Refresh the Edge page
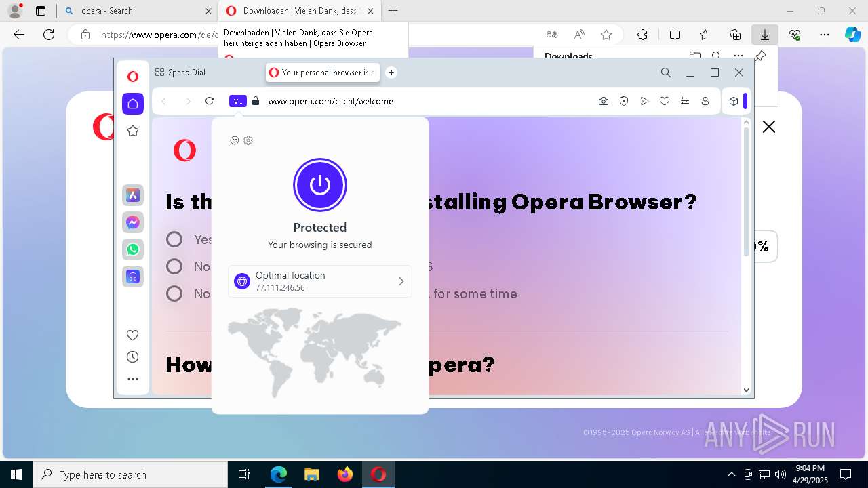The image size is (868, 488). click(x=49, y=35)
